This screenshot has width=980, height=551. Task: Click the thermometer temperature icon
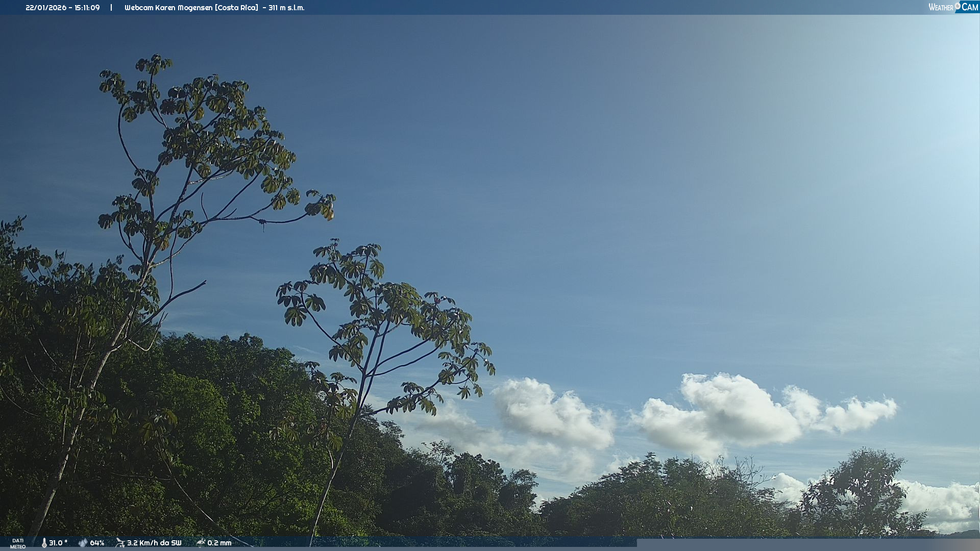click(x=44, y=543)
